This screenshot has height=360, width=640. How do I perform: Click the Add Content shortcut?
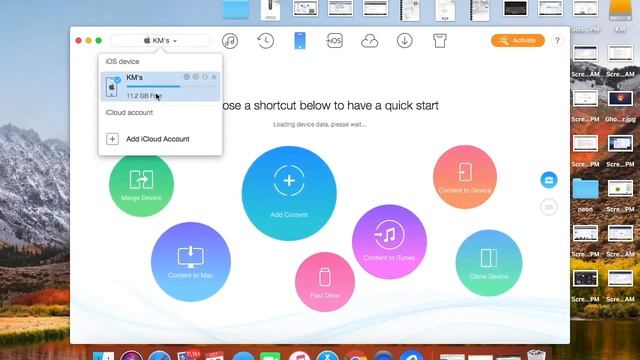289,193
